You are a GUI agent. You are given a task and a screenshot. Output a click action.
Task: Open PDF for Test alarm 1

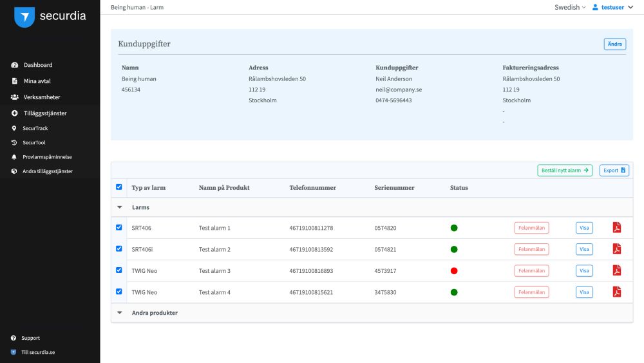[616, 228]
